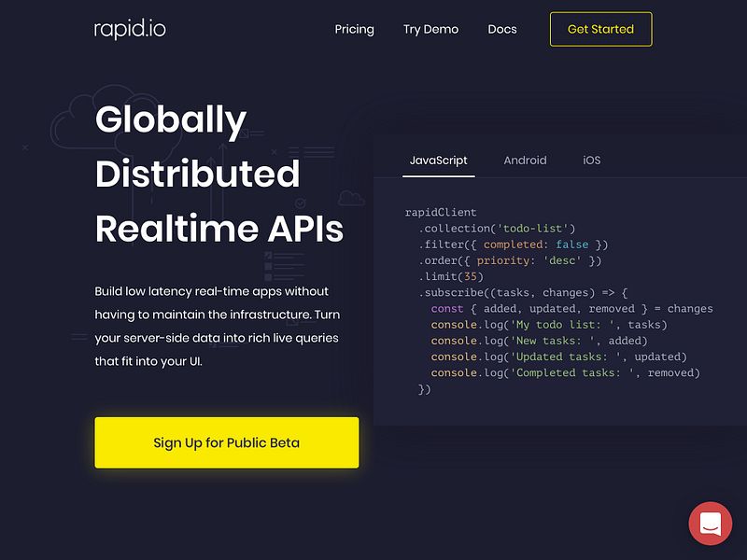Click the Get Started button

(x=600, y=29)
